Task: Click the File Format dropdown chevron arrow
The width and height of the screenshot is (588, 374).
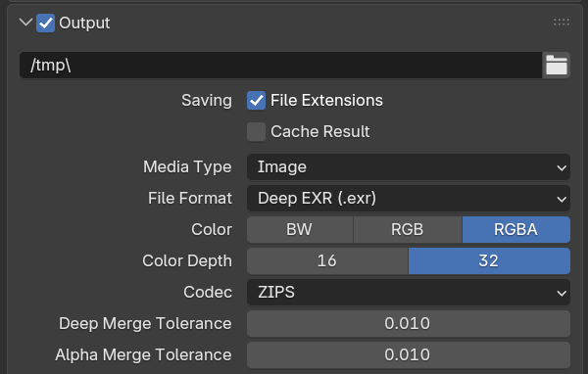Action: pyautogui.click(x=562, y=199)
